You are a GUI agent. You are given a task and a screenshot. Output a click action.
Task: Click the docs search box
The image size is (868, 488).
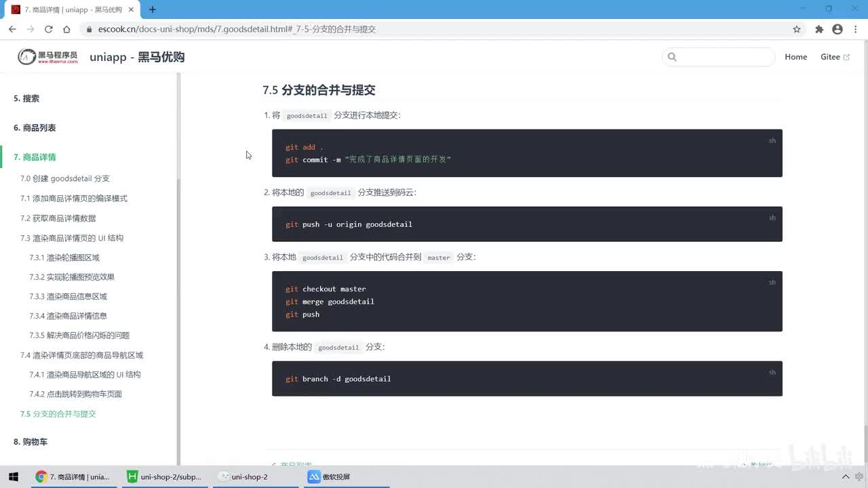click(718, 57)
